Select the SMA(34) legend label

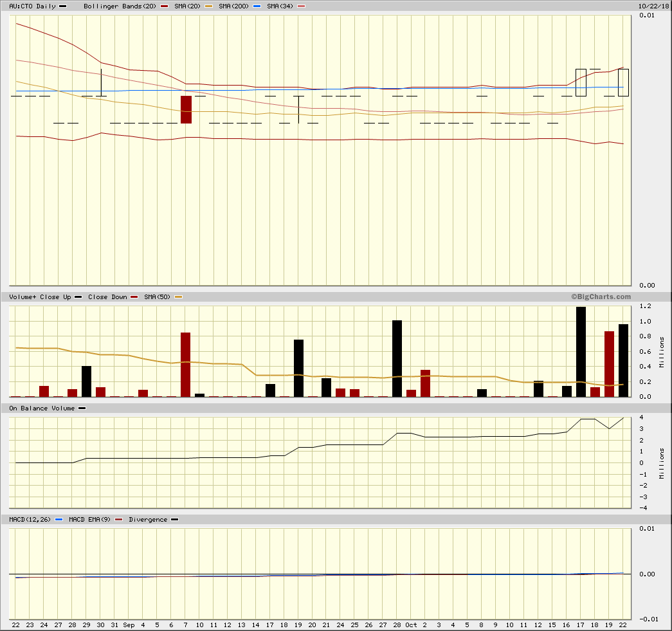coord(280,6)
